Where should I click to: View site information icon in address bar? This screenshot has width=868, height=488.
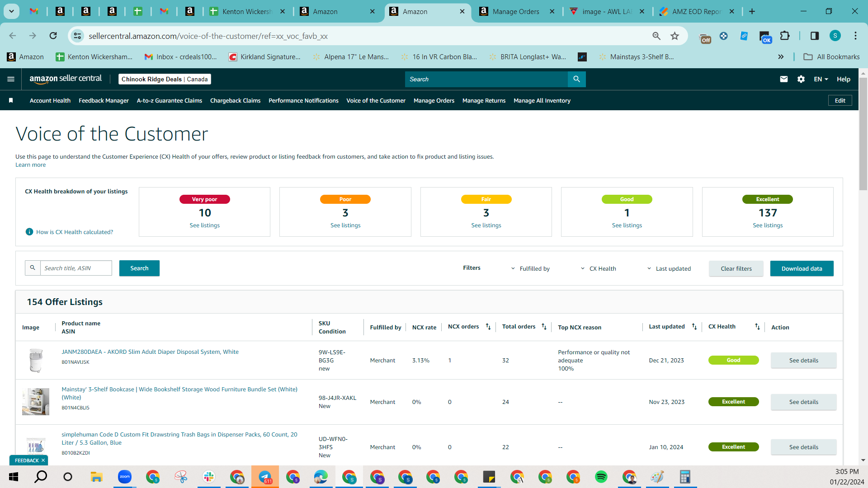pyautogui.click(x=78, y=36)
